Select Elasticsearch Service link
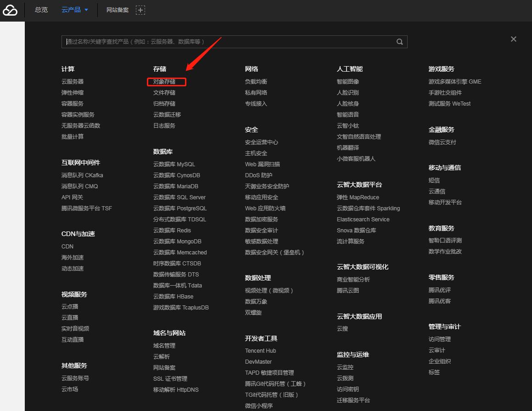Screen dimensions: 532x411 click(x=363, y=219)
